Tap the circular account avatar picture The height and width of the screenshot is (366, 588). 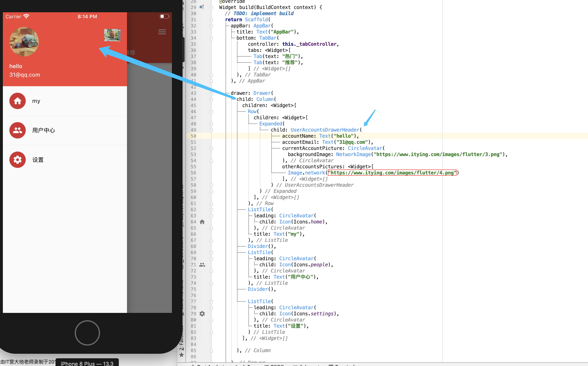click(24, 42)
